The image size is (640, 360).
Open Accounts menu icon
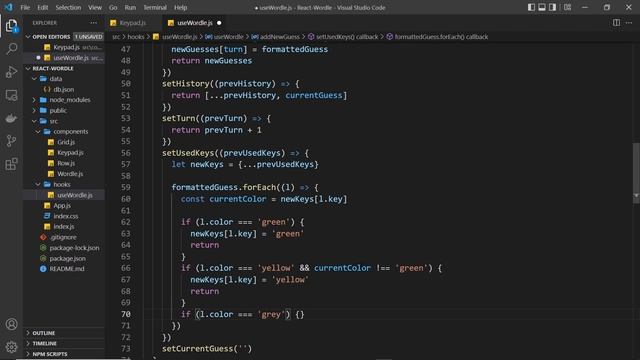point(11,324)
